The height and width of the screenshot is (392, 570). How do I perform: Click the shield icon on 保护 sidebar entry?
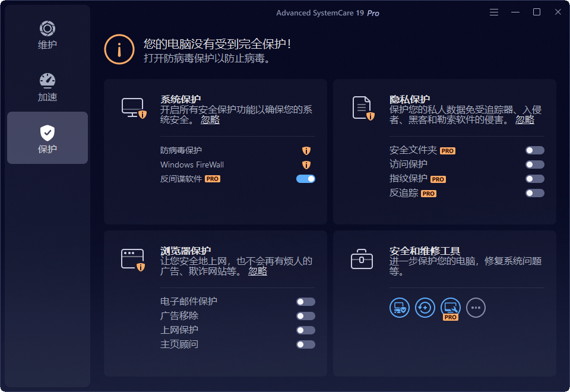tap(47, 132)
